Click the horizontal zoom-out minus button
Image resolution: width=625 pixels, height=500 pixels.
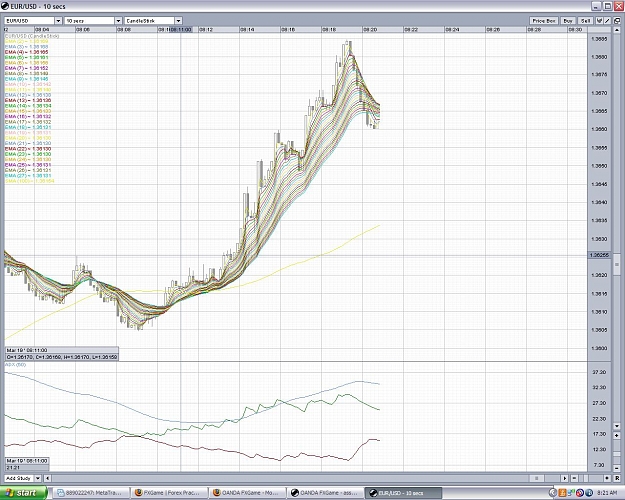pos(574,478)
